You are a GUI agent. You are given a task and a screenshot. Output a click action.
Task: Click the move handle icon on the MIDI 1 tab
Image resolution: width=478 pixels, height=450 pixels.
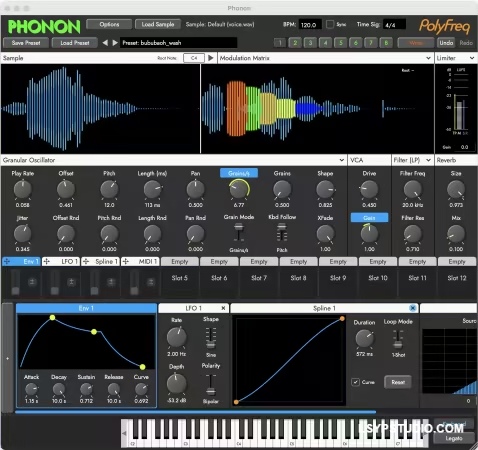(x=125, y=262)
